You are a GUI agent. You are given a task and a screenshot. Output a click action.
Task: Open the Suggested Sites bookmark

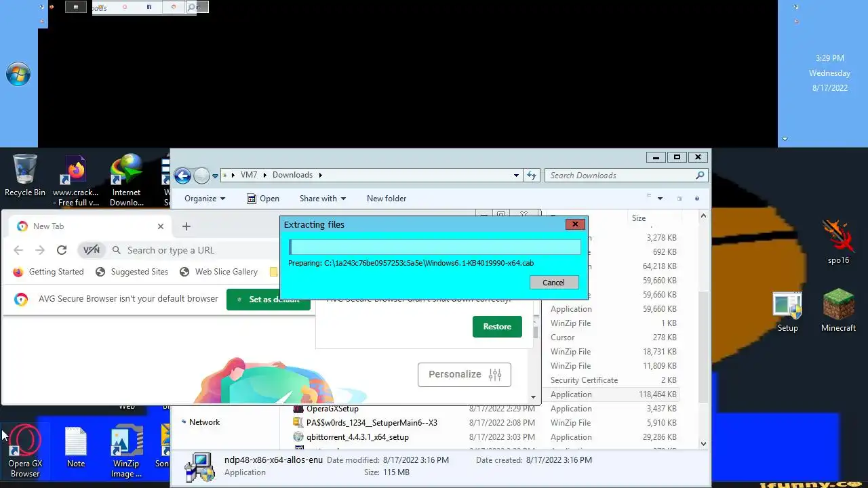[132, 272]
